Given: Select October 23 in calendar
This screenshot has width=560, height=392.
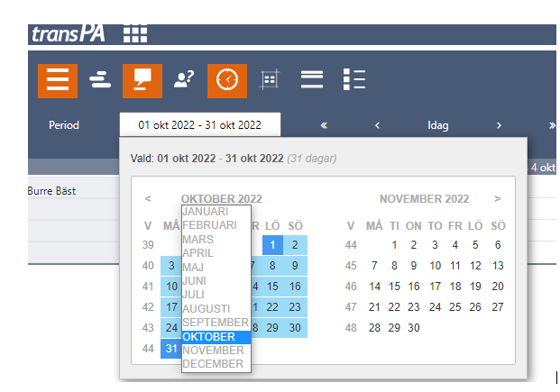Looking at the screenshot, I should (295, 307).
